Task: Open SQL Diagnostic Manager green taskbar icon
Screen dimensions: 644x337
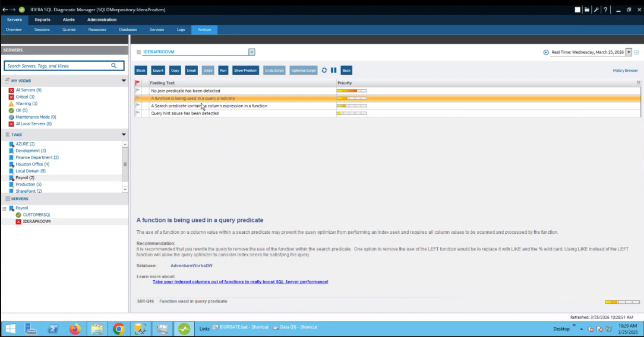Action: [184, 329]
